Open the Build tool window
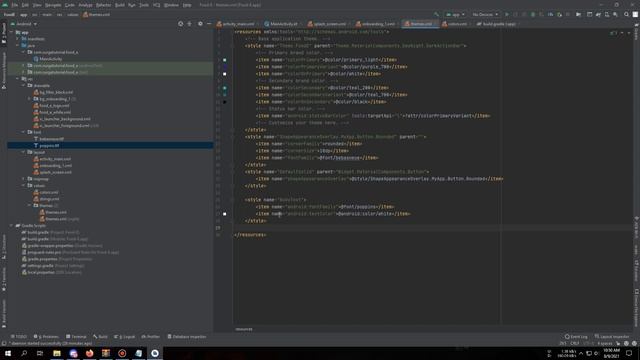The height and width of the screenshot is (360, 640). [100, 337]
